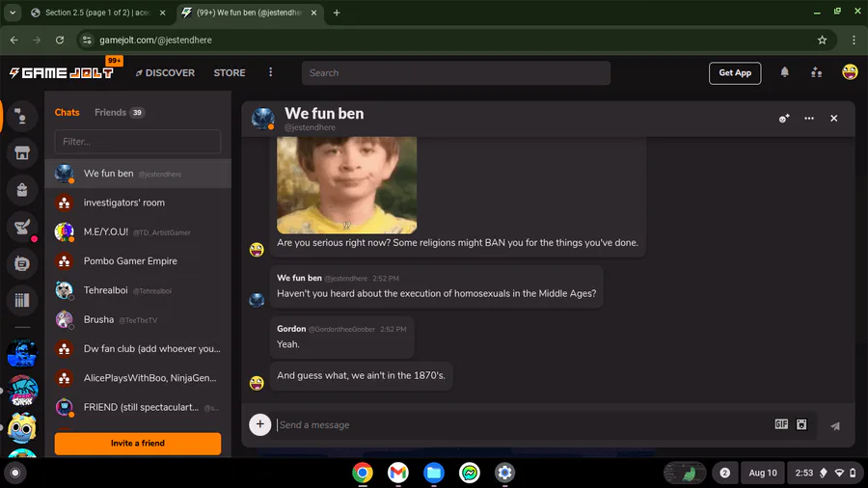This screenshot has width=868, height=488.
Task: Close the We fun ben chat panel
Action: [x=833, y=119]
